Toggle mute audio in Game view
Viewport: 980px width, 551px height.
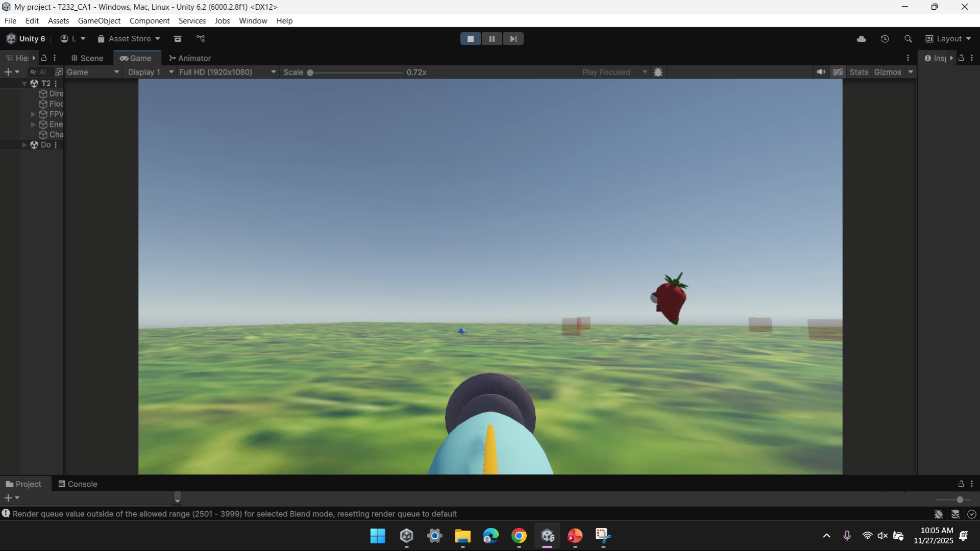pyautogui.click(x=821, y=72)
